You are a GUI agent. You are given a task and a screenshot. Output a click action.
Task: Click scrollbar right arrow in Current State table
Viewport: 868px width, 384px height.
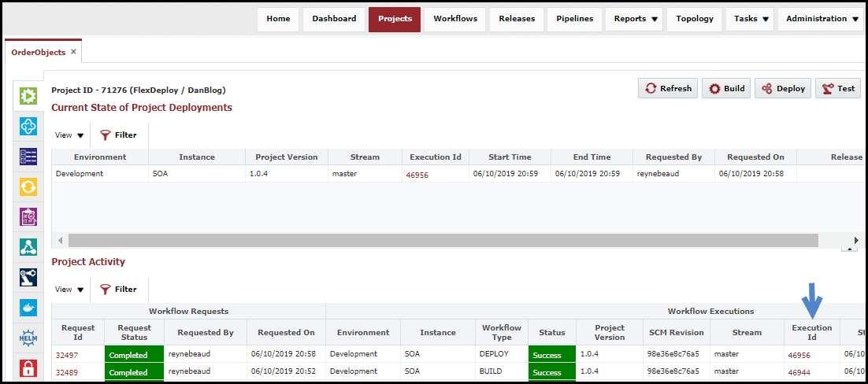click(856, 240)
